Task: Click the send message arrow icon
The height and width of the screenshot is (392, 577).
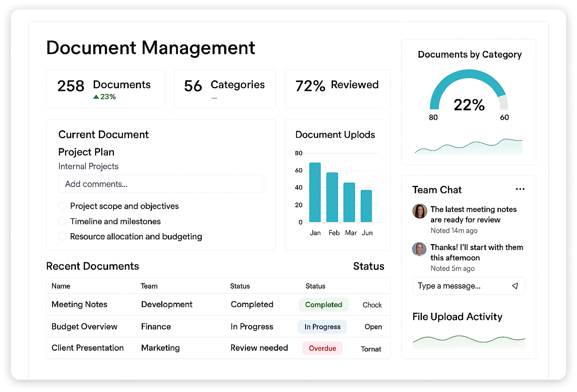Action: pyautogui.click(x=515, y=286)
